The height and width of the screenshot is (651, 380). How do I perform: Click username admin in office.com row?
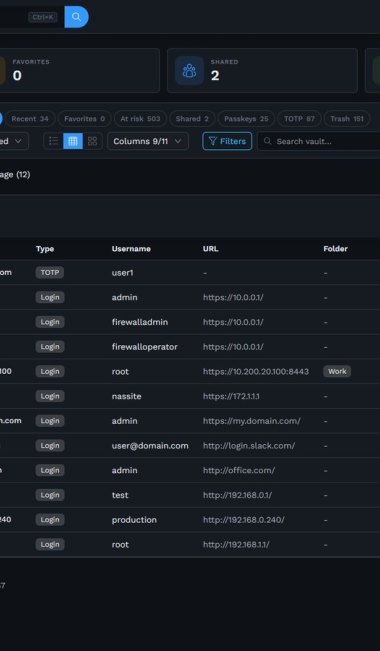(124, 470)
